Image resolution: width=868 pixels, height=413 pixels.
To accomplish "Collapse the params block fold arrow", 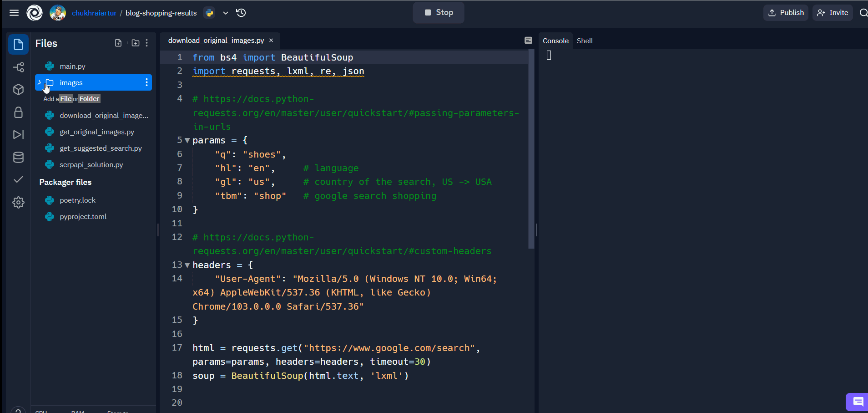I will (x=187, y=141).
